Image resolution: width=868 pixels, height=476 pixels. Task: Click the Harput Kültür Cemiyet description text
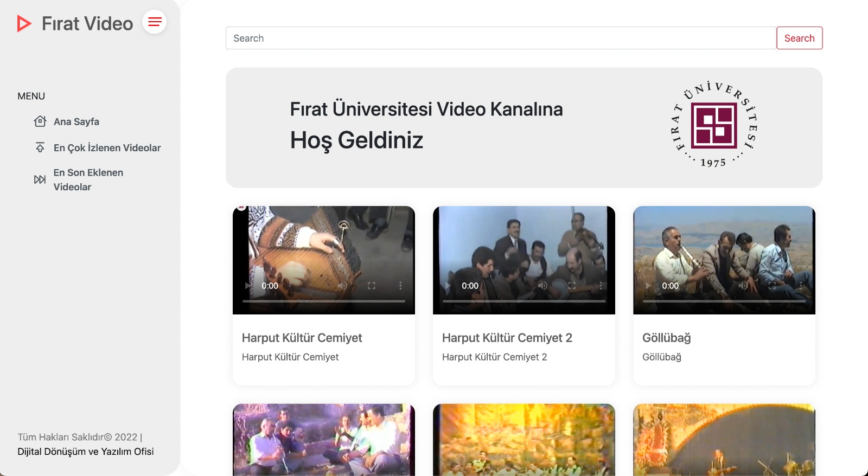(290, 357)
